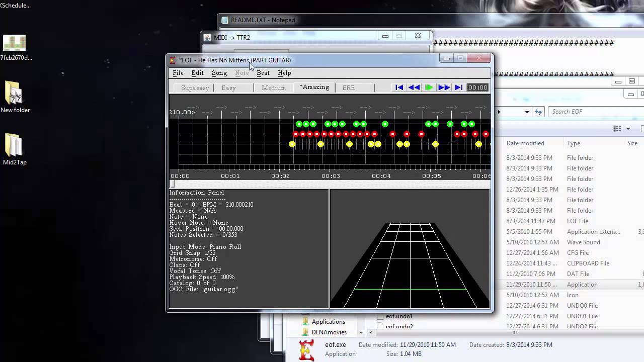Image resolution: width=644 pixels, height=362 pixels.
Task: Open the New folder desktop icon
Action: (x=15, y=97)
